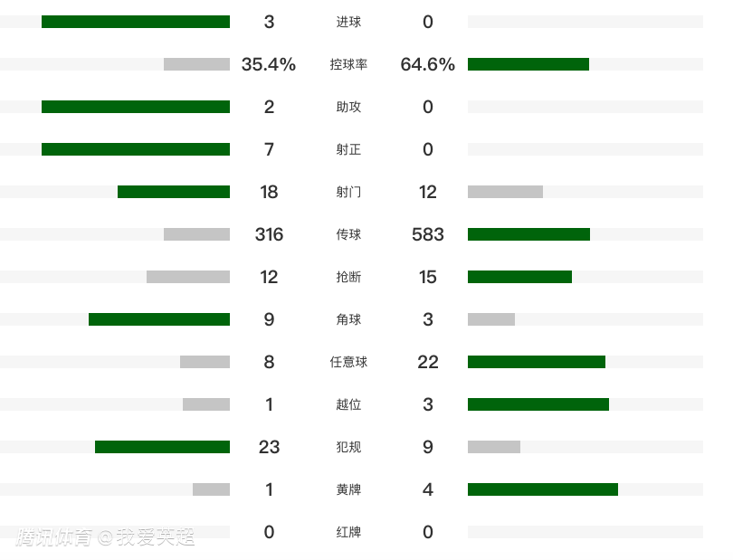Click the right gray 射门 bar
Viewport: 733px width, 560px height.
[505, 192]
